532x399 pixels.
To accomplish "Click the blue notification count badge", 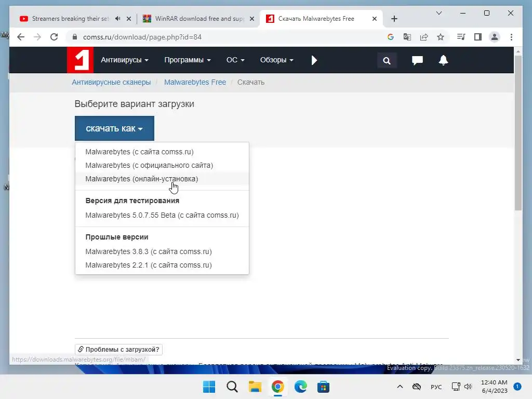I will (517, 387).
